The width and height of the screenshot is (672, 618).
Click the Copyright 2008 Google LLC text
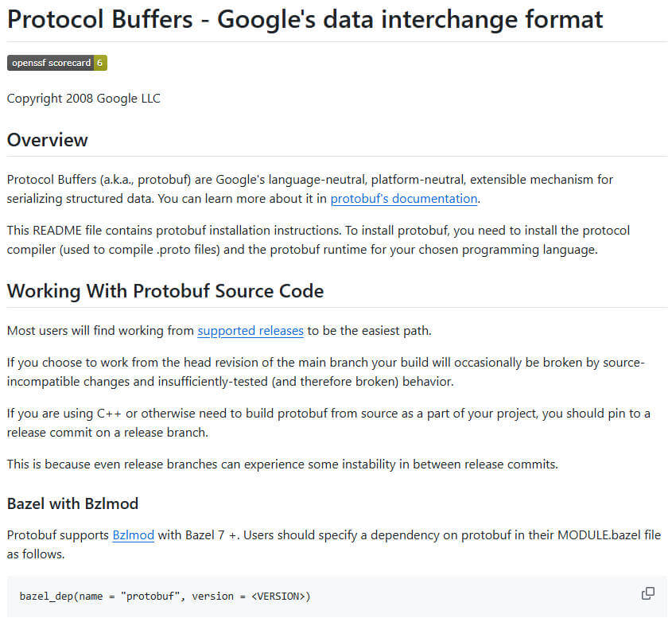tap(84, 99)
